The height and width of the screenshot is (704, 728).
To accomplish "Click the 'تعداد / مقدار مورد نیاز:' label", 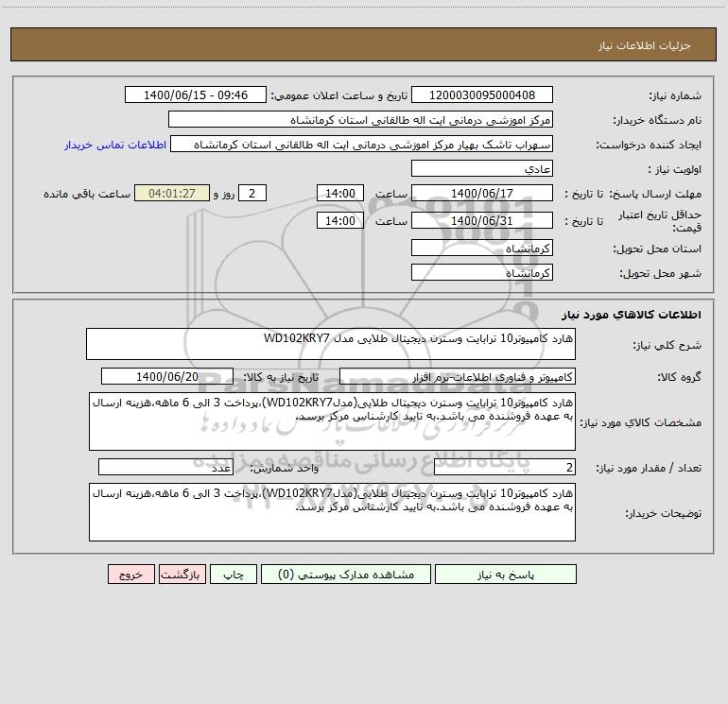I will [x=649, y=469].
